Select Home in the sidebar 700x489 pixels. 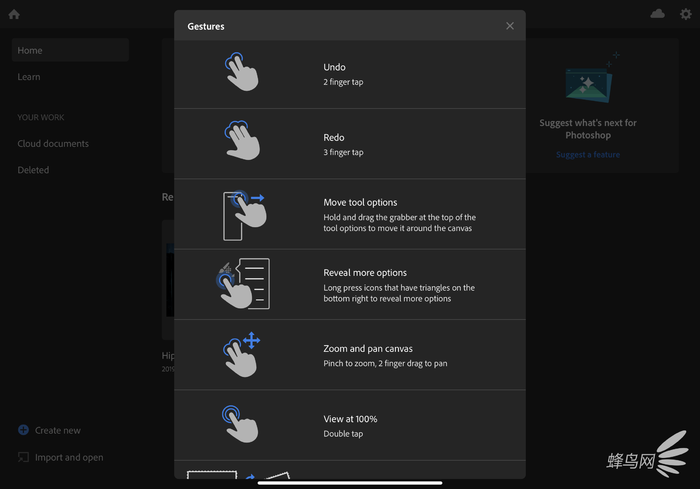(x=71, y=50)
